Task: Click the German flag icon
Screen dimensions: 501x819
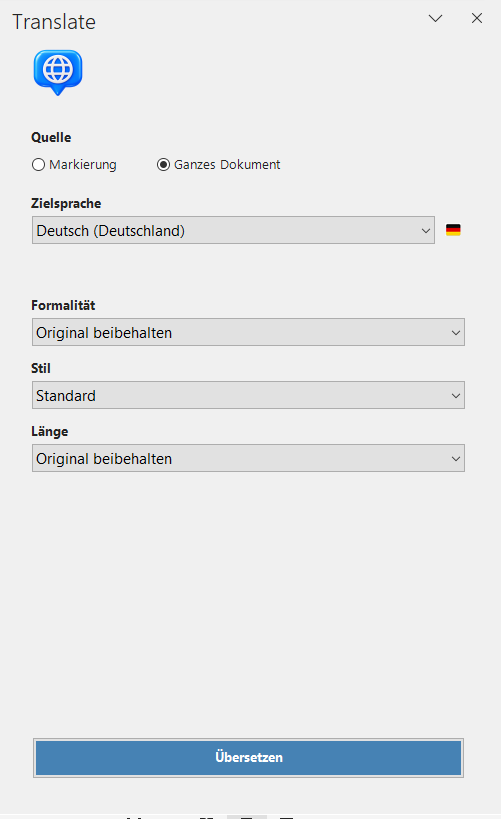Action: 453,230
